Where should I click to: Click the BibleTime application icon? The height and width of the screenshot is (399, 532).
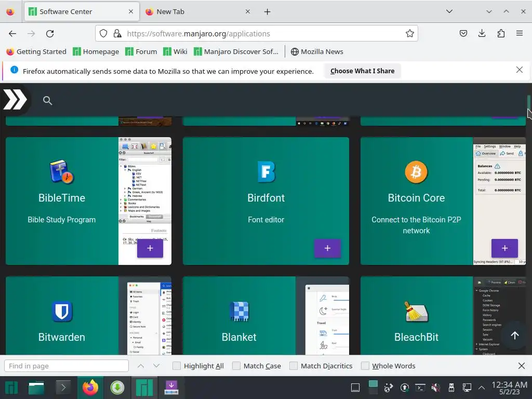coord(62,171)
